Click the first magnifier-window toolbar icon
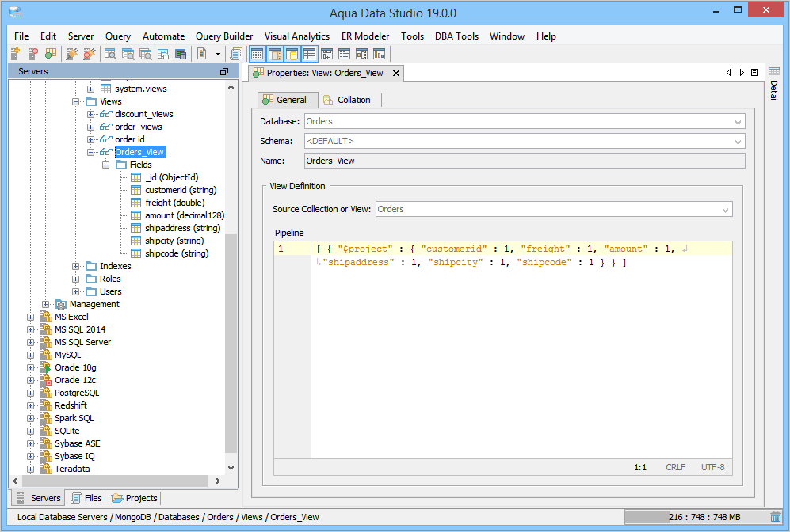 click(x=110, y=54)
